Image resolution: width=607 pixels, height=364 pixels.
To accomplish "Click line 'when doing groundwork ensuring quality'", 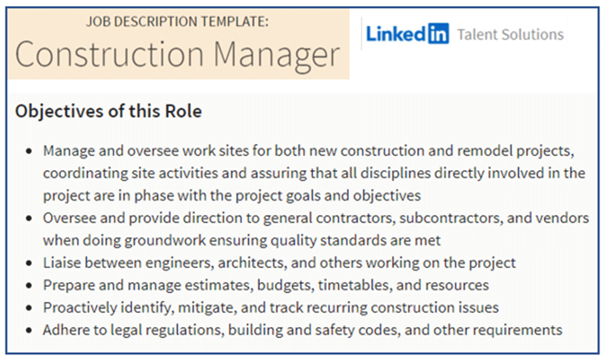I will pos(242,240).
